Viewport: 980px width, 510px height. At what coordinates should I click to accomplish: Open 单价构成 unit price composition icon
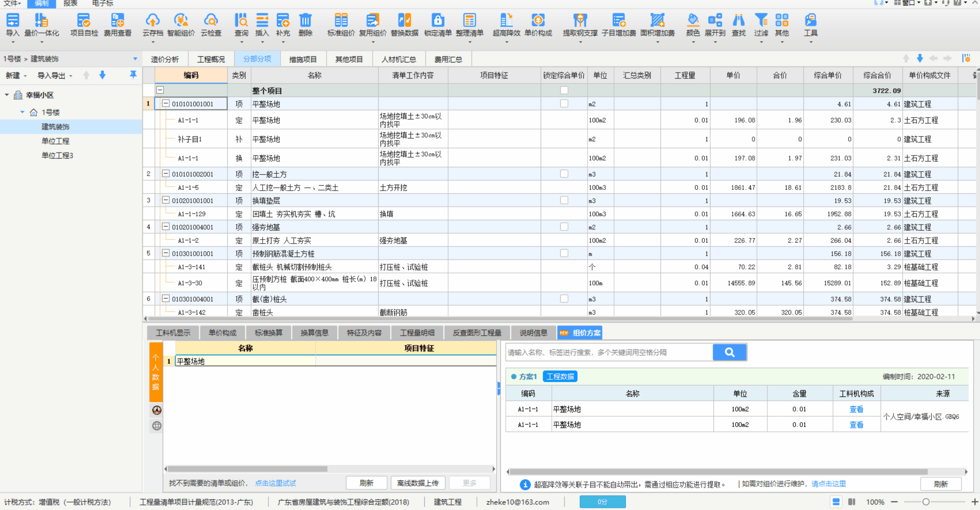click(x=538, y=25)
